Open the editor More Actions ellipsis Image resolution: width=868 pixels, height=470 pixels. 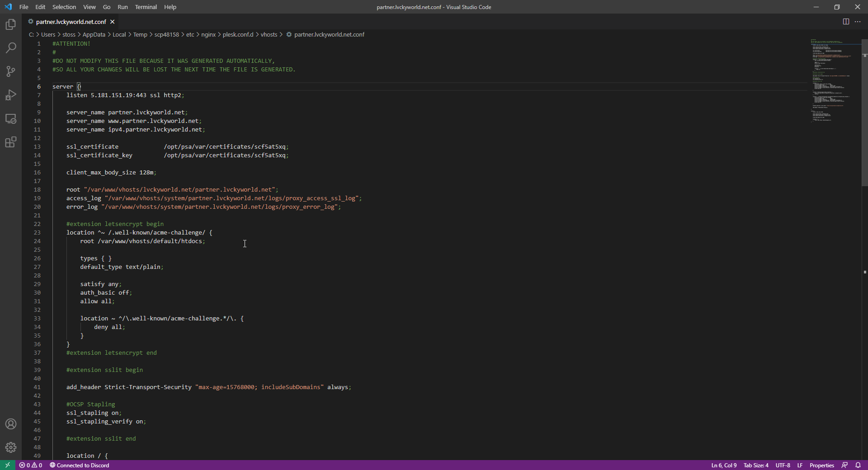858,22
